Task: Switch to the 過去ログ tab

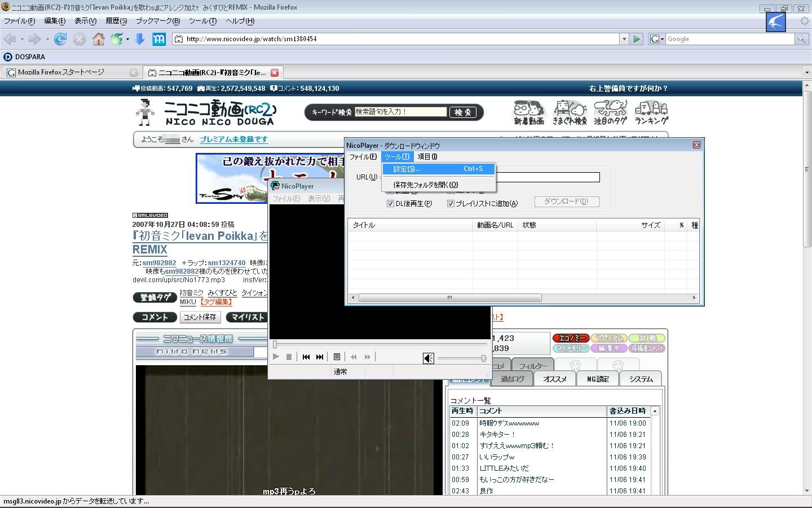Action: tap(512, 379)
